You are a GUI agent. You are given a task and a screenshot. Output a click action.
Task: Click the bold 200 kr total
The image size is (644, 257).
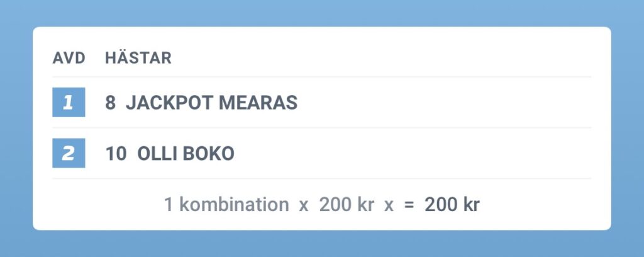pyautogui.click(x=452, y=205)
